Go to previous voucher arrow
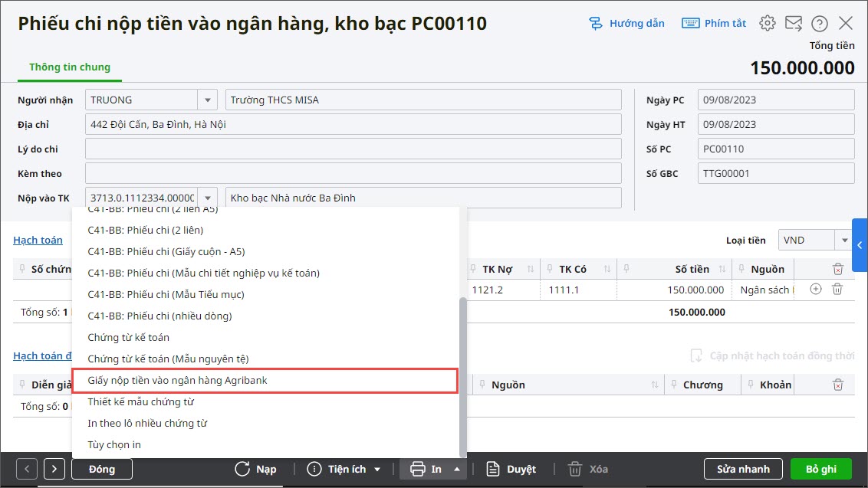 [27, 469]
